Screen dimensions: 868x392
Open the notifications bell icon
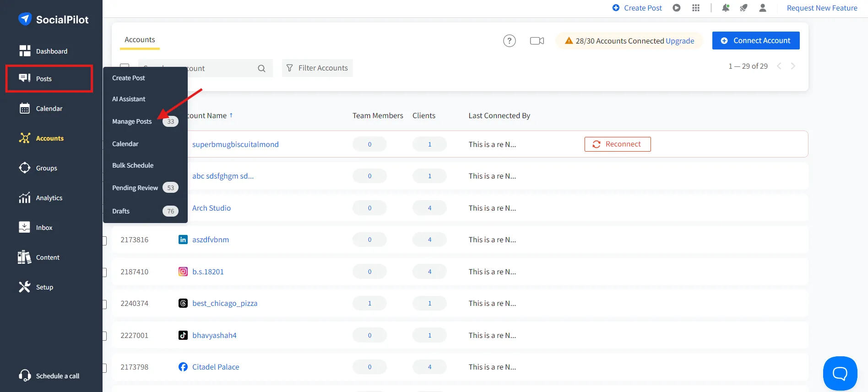(726, 8)
